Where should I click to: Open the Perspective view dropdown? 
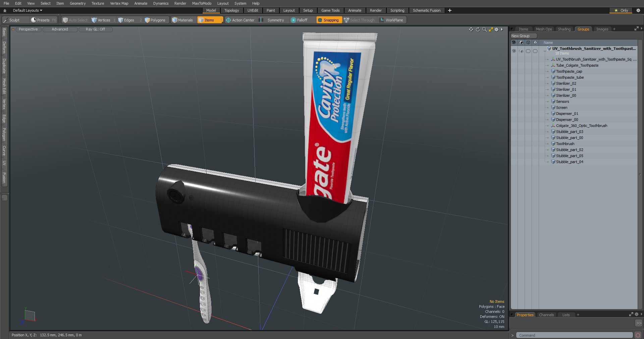point(28,29)
